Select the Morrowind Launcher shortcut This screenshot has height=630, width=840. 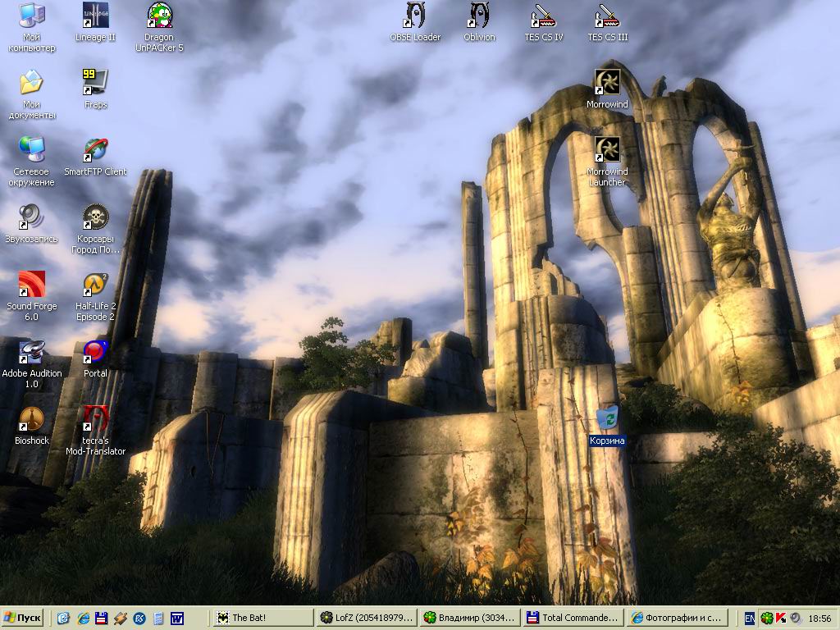click(607, 162)
